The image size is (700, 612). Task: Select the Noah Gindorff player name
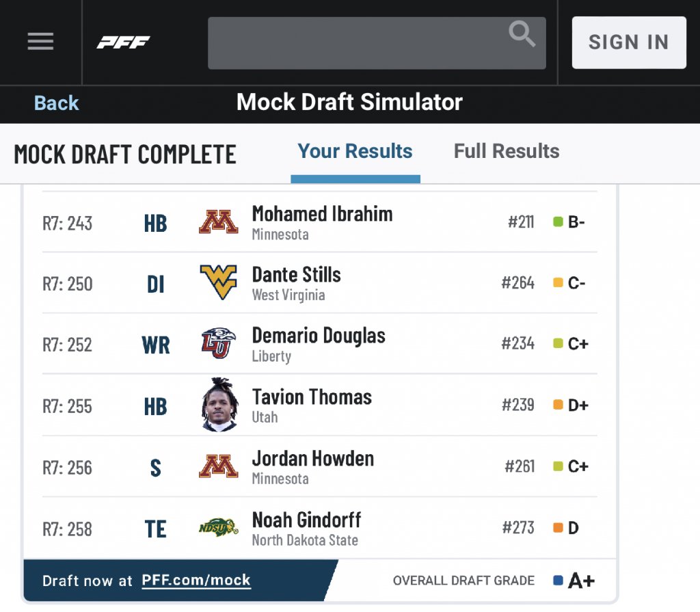click(306, 520)
